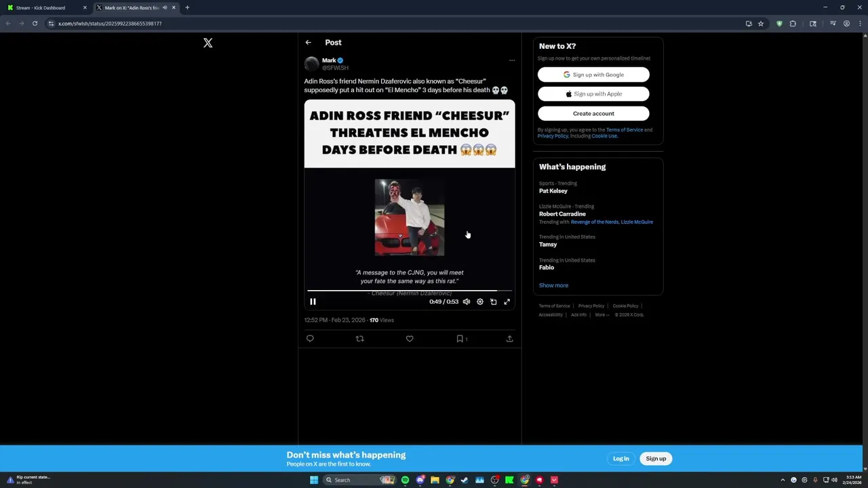This screenshot has width=868, height=488.
Task: Open footer Ads info link
Action: point(578,315)
